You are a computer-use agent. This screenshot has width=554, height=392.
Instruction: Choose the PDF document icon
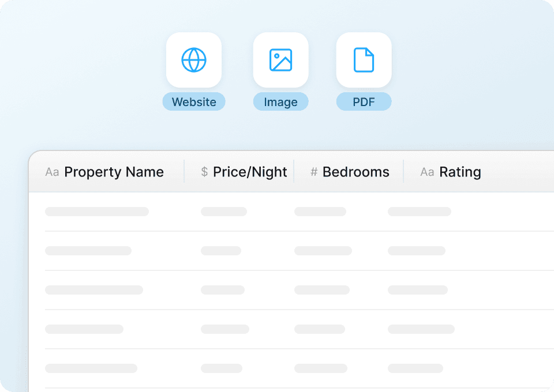[x=364, y=60]
